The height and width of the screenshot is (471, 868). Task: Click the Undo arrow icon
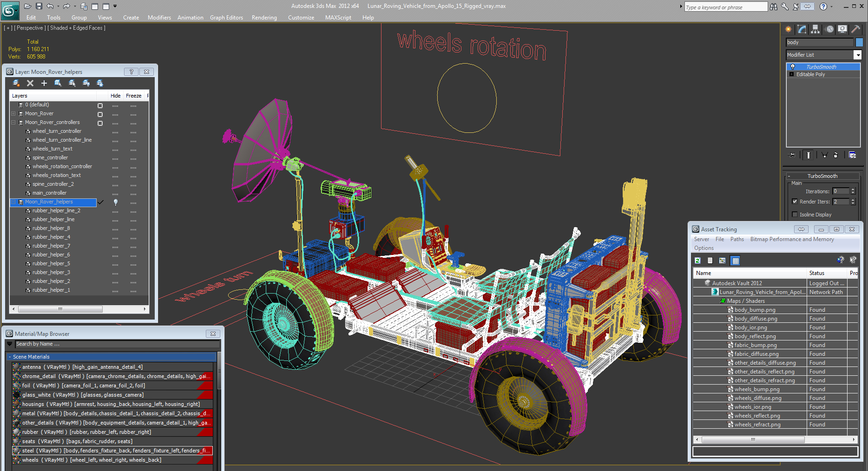click(x=50, y=6)
